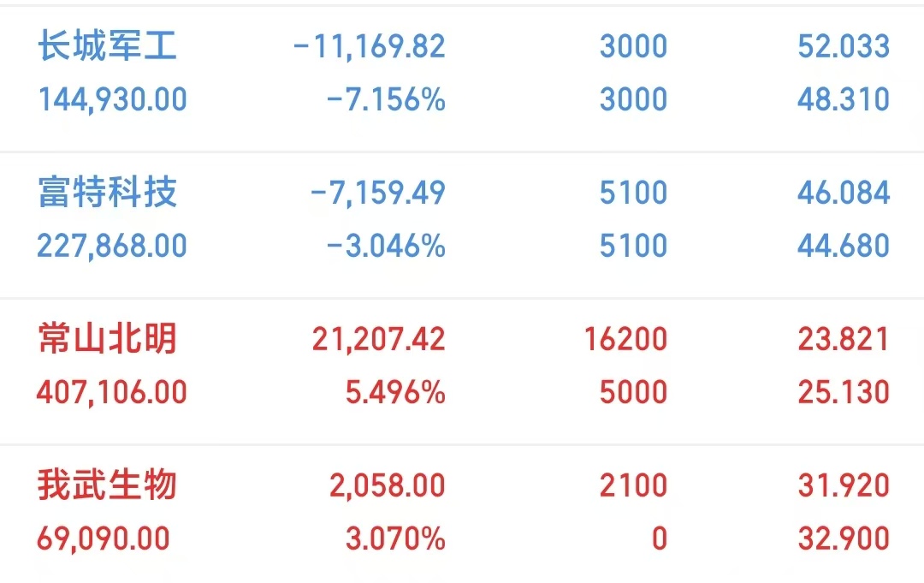Click the 2100 holding quantity of 我武生物
Screen dimensions: 924x583
coord(633,486)
